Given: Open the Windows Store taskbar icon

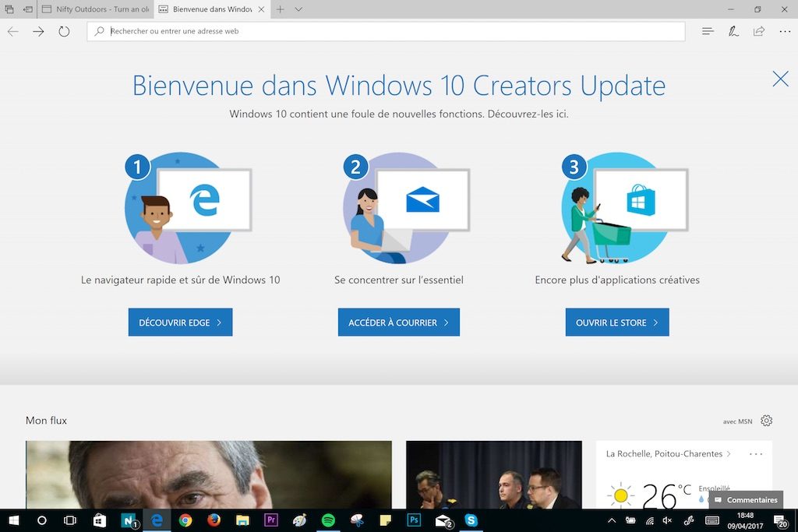Looking at the screenshot, I should pos(99,520).
